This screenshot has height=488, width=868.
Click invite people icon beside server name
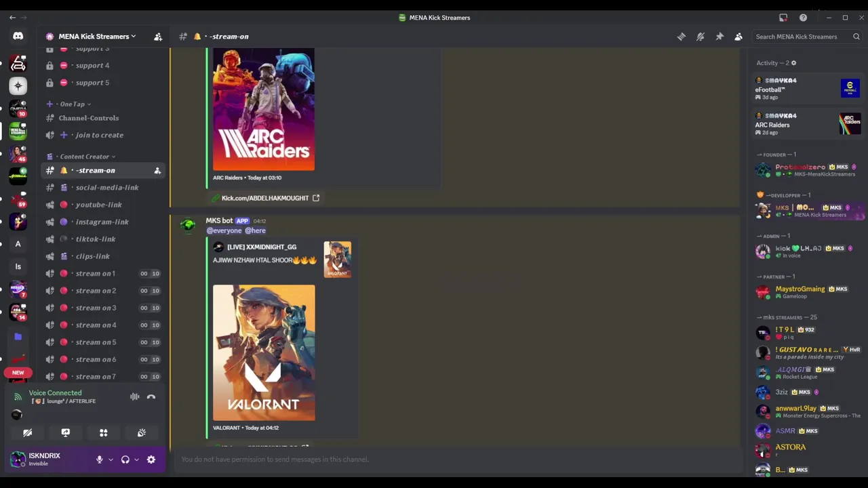pos(158,37)
